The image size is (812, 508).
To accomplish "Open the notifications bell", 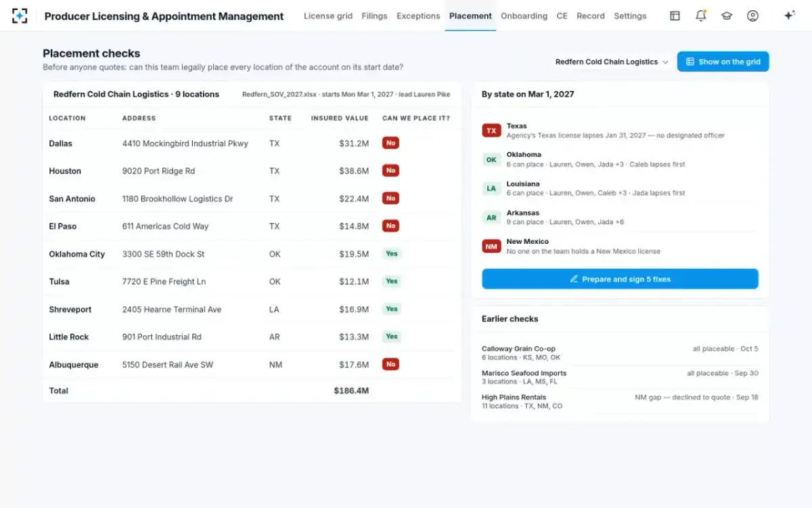I will (701, 16).
